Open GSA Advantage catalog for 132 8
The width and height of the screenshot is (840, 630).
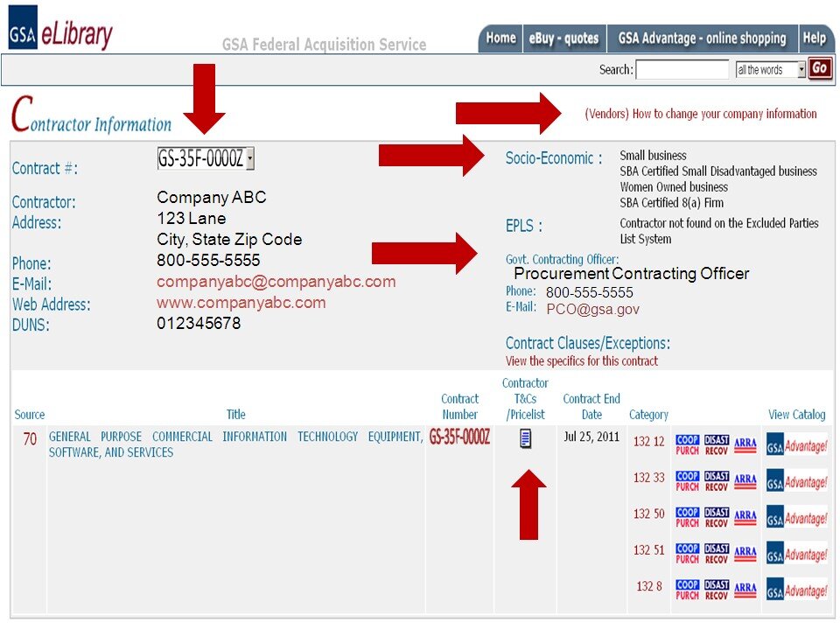coord(796,591)
